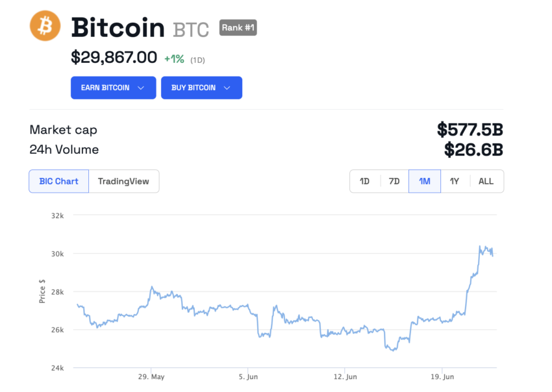Expand the Buy Bitcoin dropdown chevron
552x392 pixels.
click(x=227, y=88)
